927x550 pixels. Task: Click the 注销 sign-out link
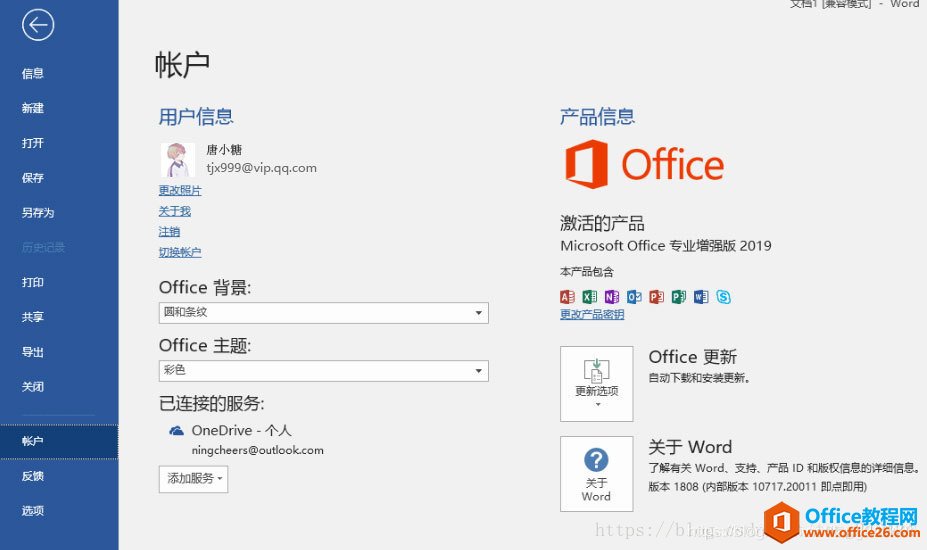[169, 232]
